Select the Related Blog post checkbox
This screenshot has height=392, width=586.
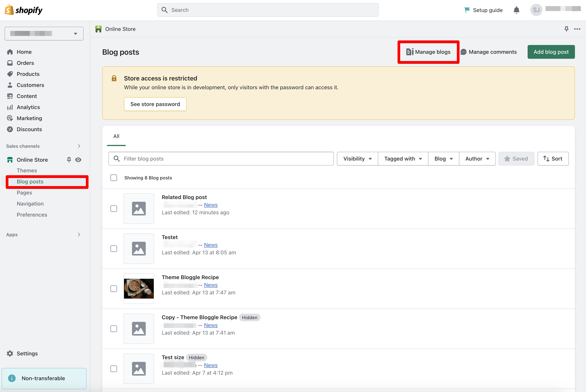[114, 209]
